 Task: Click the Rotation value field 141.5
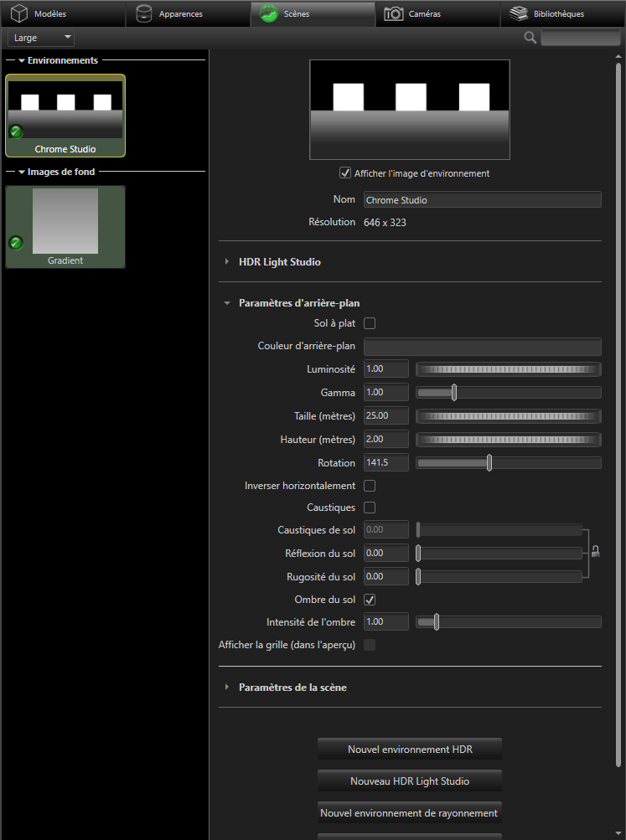tap(385, 462)
